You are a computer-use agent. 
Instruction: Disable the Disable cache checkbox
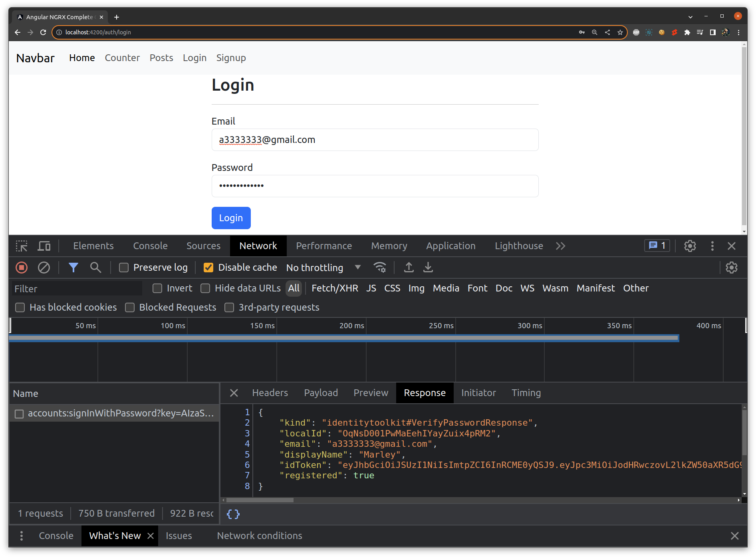pos(208,268)
